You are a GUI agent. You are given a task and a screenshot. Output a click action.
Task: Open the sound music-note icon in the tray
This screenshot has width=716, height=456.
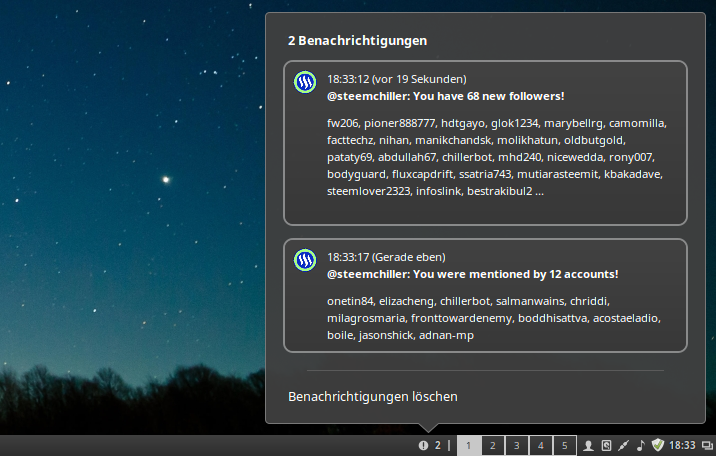641,446
